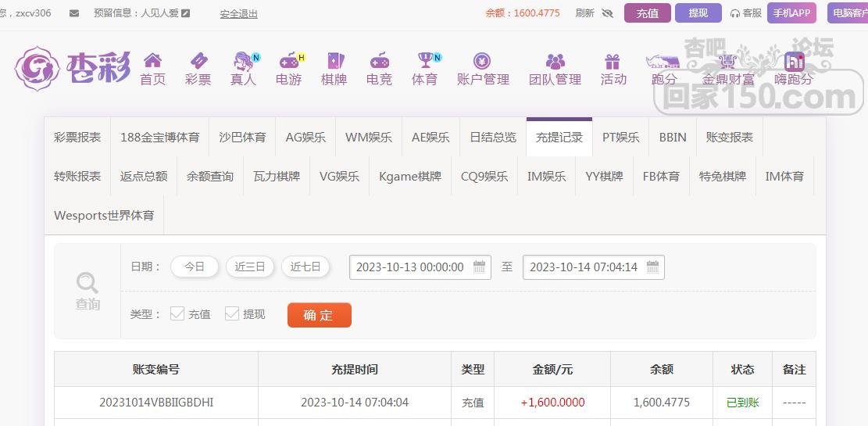Edit the reserved info pencil icon
868x426 pixels.
point(186,13)
